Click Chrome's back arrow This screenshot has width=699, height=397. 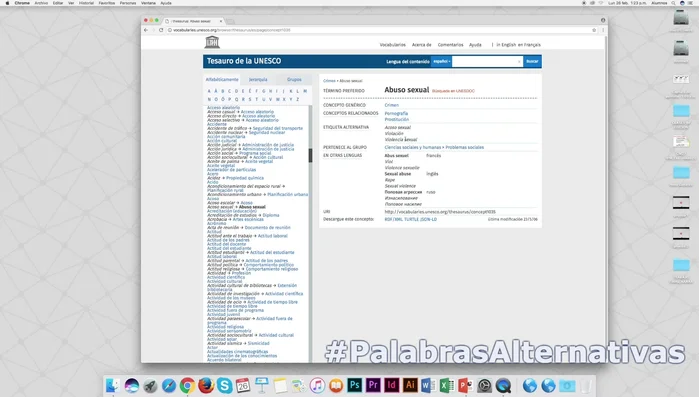(x=146, y=30)
